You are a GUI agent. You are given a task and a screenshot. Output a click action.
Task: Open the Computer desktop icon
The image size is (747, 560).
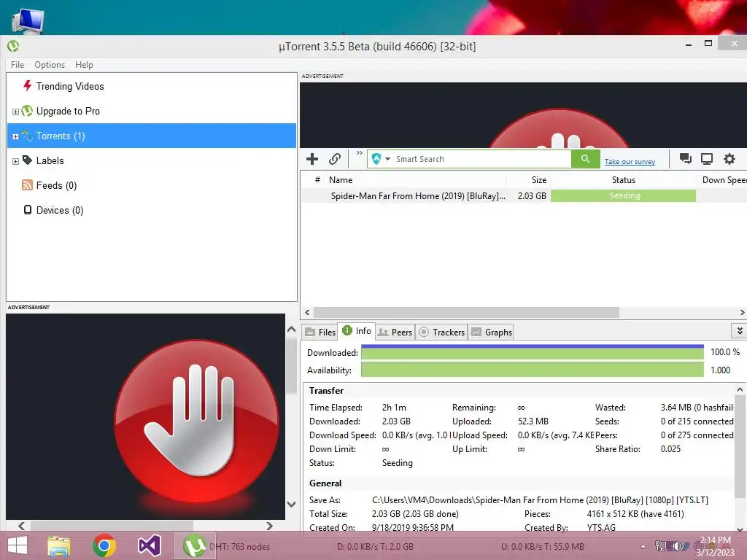pyautogui.click(x=28, y=22)
